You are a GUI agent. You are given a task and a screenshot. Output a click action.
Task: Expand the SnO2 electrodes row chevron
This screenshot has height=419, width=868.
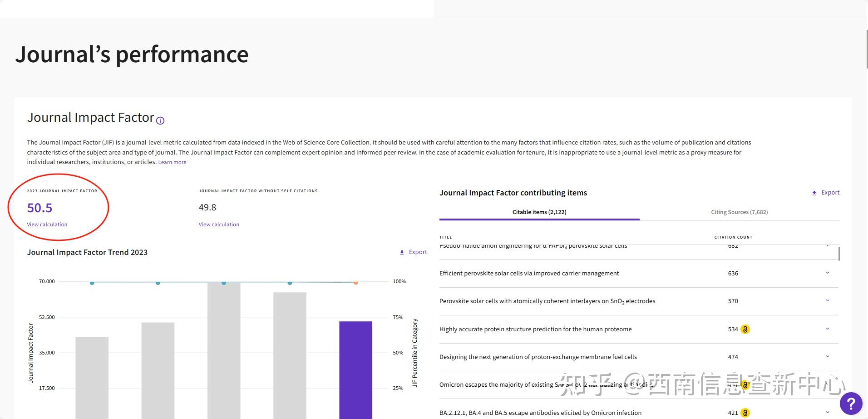click(827, 301)
